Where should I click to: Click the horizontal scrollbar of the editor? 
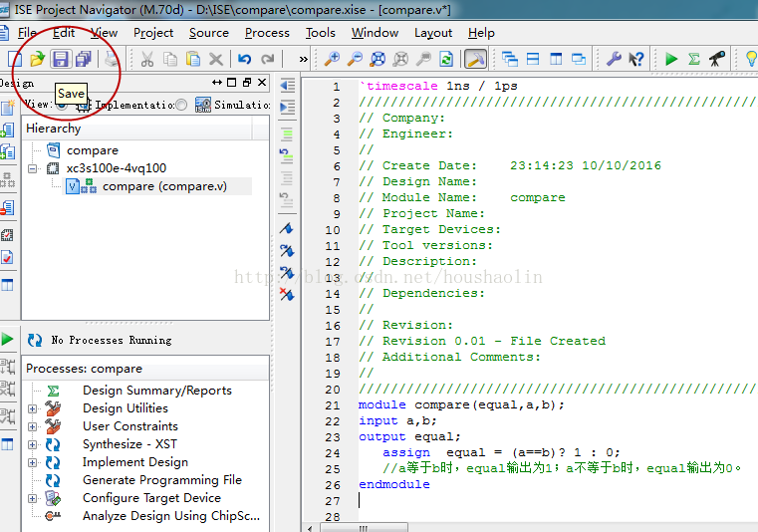[364, 528]
